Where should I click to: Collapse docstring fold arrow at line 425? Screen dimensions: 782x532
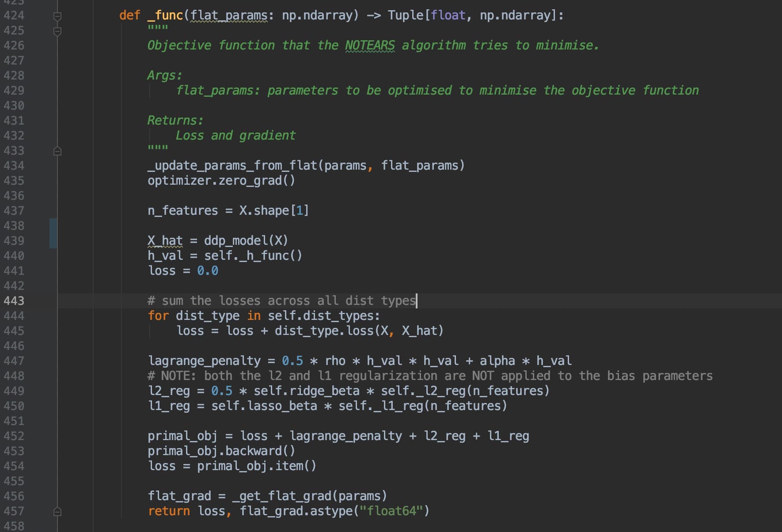coord(57,31)
